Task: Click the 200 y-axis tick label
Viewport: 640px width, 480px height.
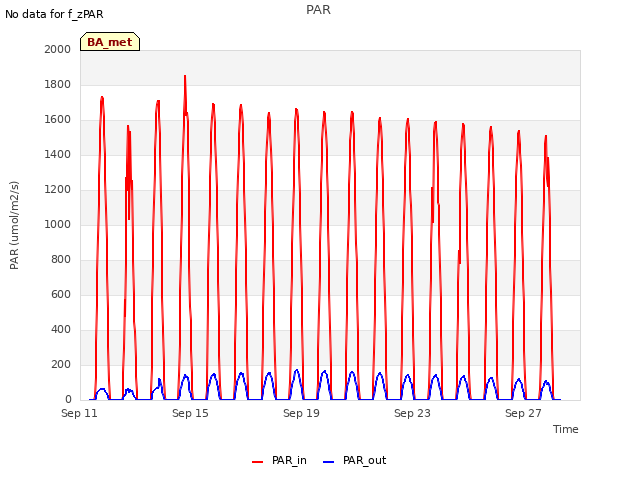Action: [61, 364]
